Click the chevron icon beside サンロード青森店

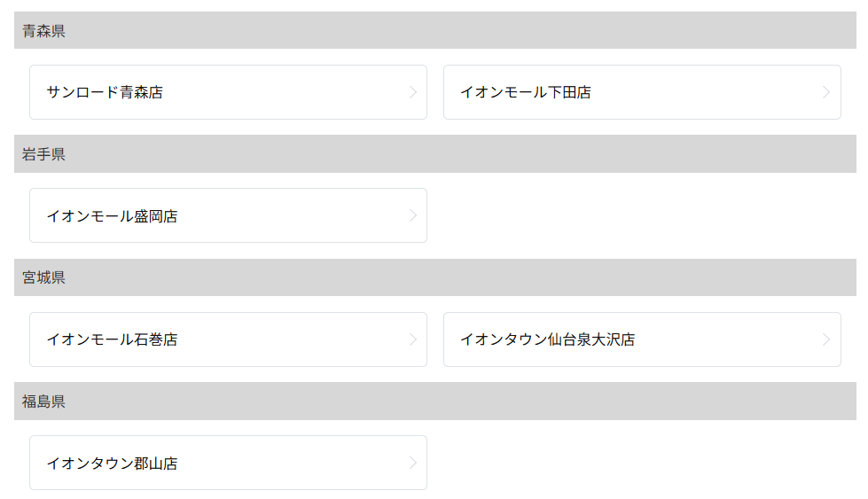(412, 92)
